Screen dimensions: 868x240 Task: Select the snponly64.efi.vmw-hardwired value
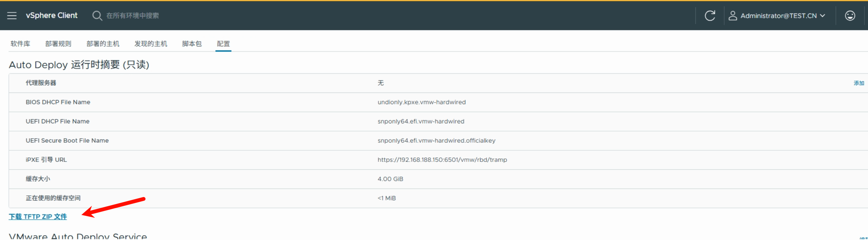pos(421,121)
